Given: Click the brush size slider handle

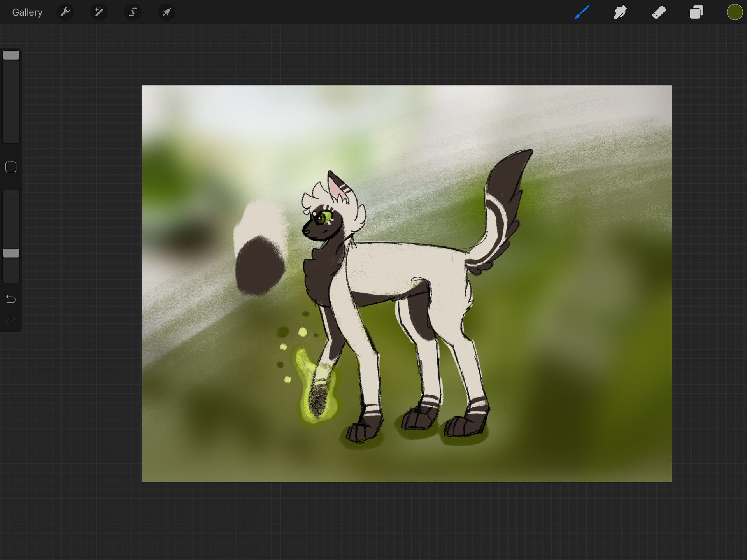Looking at the screenshot, I should coord(11,55).
